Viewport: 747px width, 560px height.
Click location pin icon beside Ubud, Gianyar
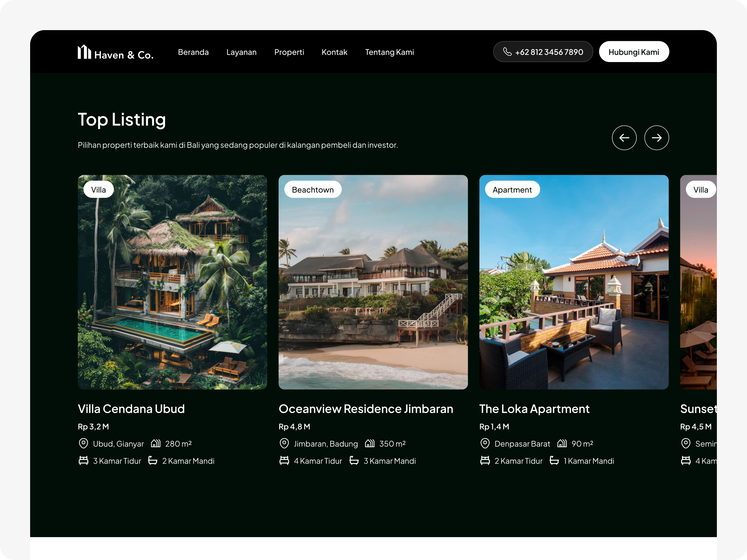pos(83,443)
